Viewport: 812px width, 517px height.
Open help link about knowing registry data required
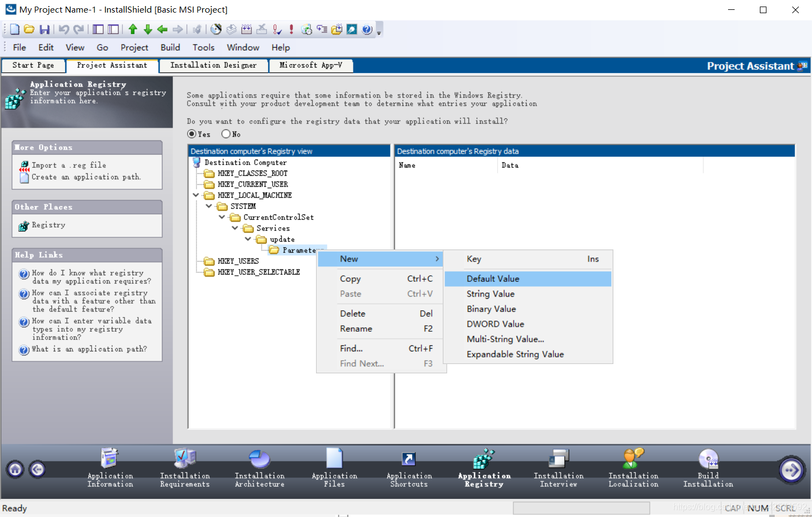click(x=91, y=277)
